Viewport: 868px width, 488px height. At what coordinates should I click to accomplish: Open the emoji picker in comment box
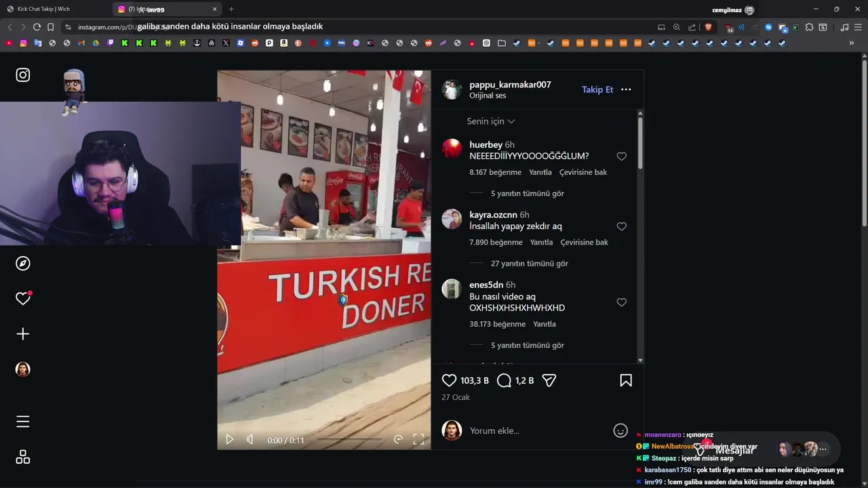620,430
